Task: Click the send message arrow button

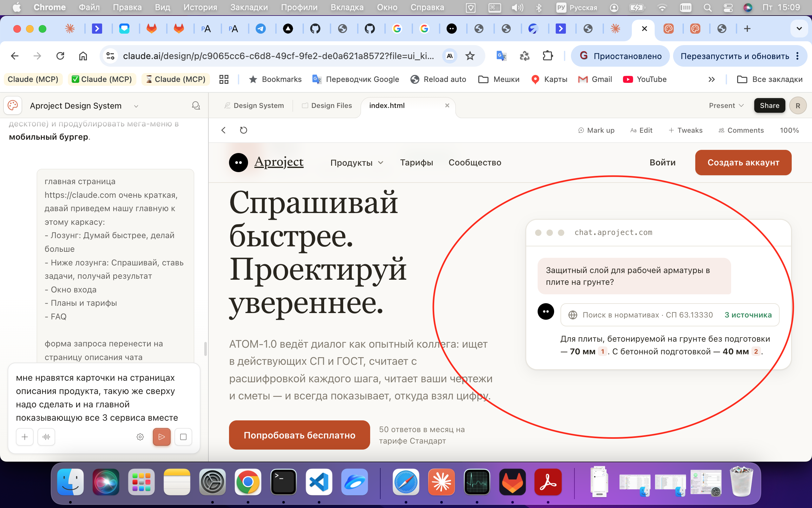Action: pyautogui.click(x=161, y=437)
